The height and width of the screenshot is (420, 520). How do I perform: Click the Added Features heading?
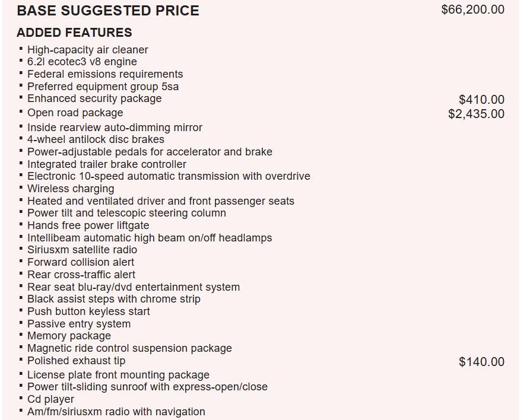coord(74,33)
